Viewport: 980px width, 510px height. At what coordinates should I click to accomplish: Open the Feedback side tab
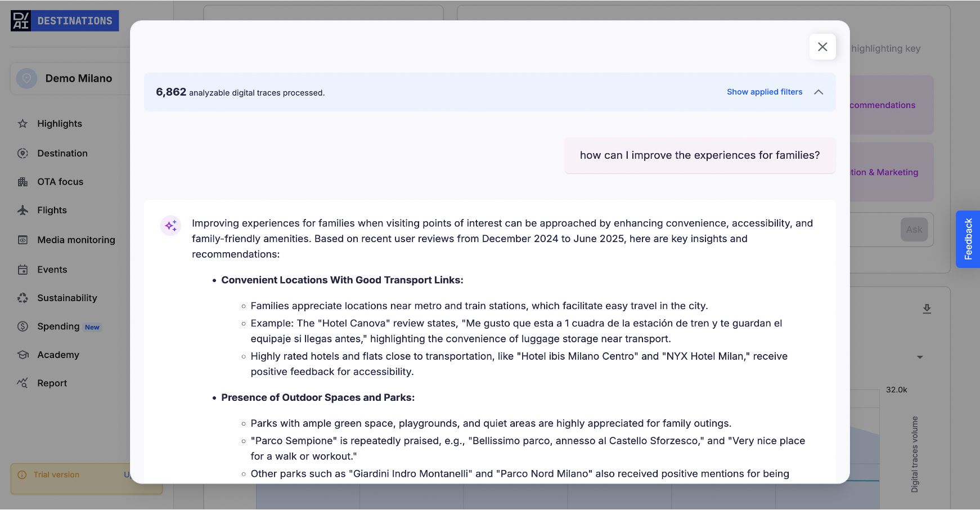tap(968, 239)
